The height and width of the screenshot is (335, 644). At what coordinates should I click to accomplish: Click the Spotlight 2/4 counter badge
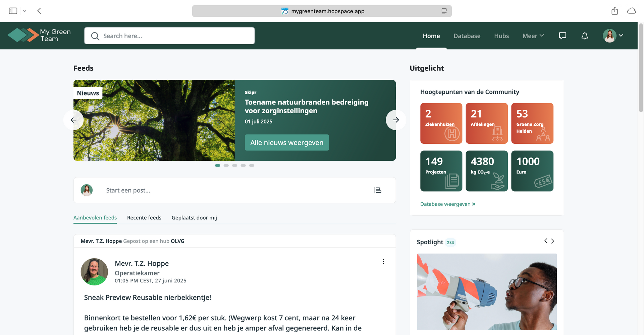[x=450, y=243]
